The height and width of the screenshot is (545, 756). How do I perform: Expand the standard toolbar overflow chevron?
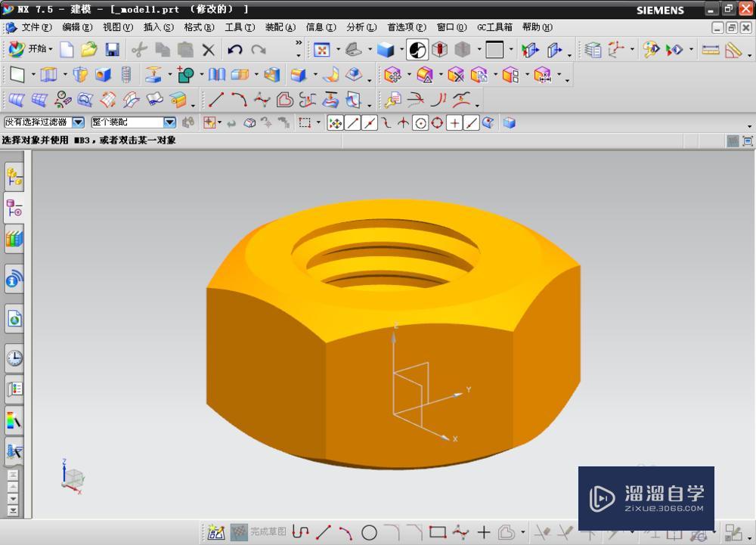(x=299, y=43)
